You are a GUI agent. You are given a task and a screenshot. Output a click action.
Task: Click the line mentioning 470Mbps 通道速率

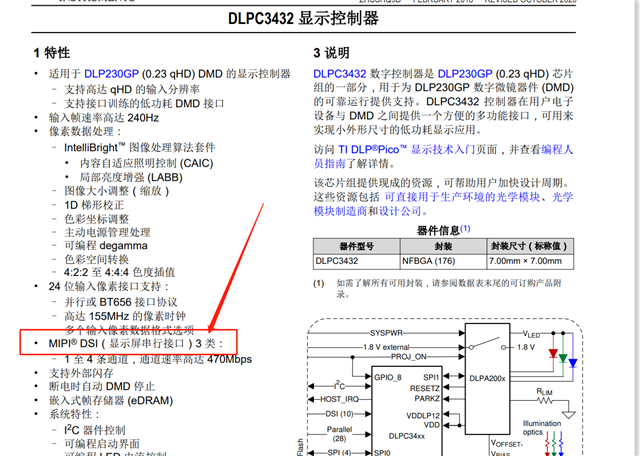(158, 360)
